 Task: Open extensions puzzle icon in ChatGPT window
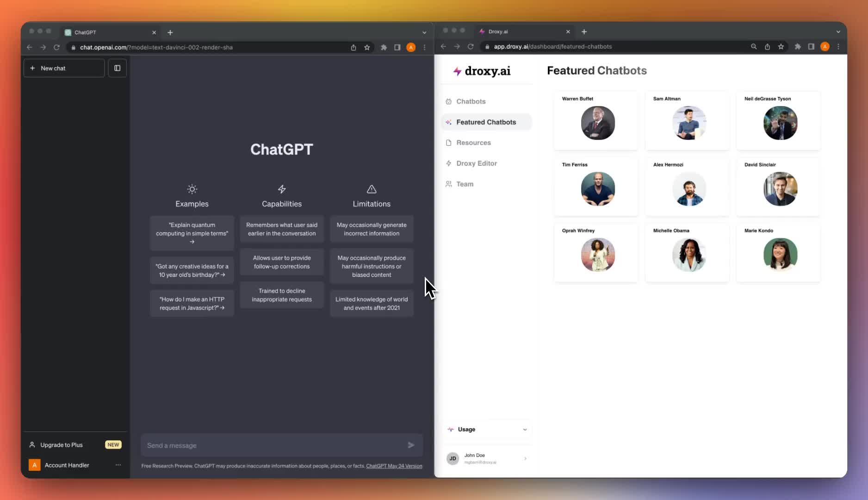click(384, 47)
